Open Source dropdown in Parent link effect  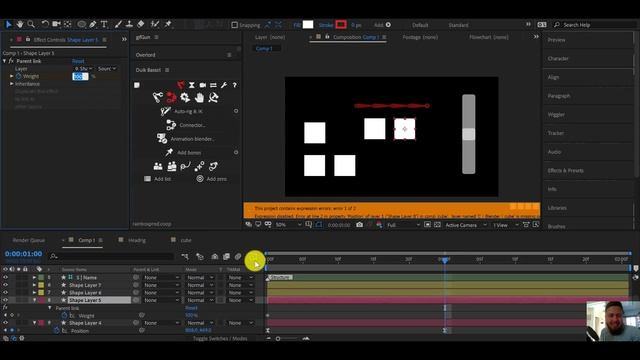[x=107, y=69]
